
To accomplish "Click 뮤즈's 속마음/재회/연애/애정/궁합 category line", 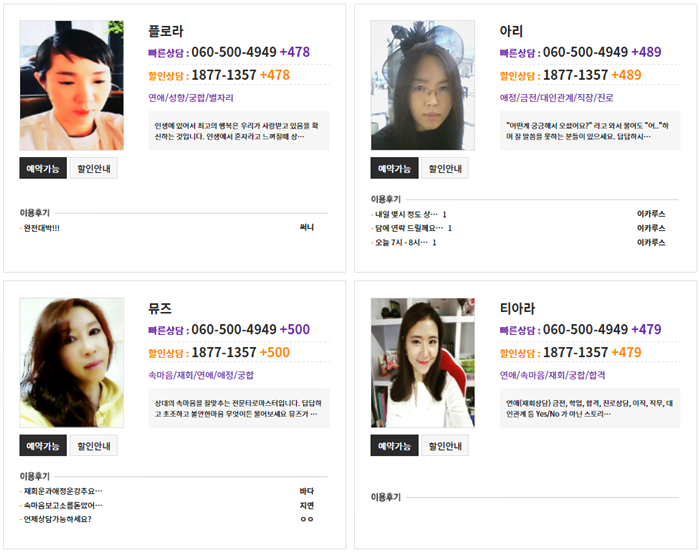I will pyautogui.click(x=201, y=375).
